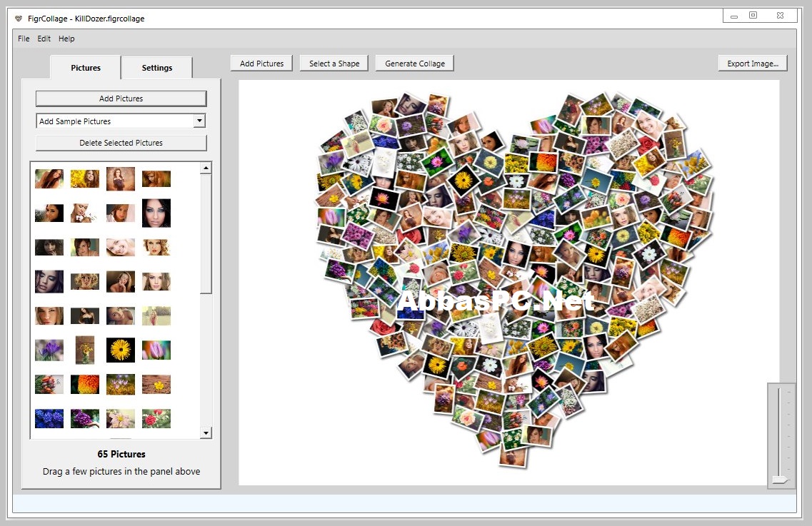The width and height of the screenshot is (812, 526).
Task: Open the Edit menu
Action: 44,39
